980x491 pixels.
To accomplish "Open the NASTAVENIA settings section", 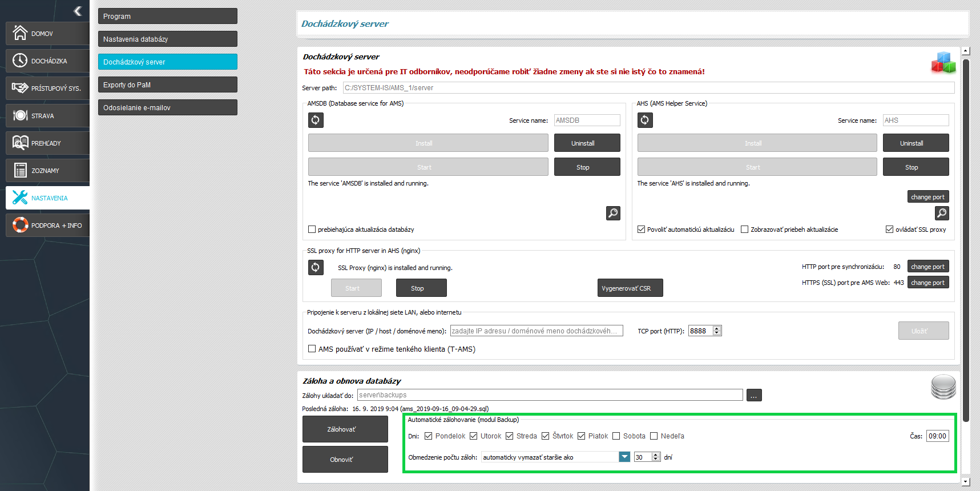I will click(47, 198).
